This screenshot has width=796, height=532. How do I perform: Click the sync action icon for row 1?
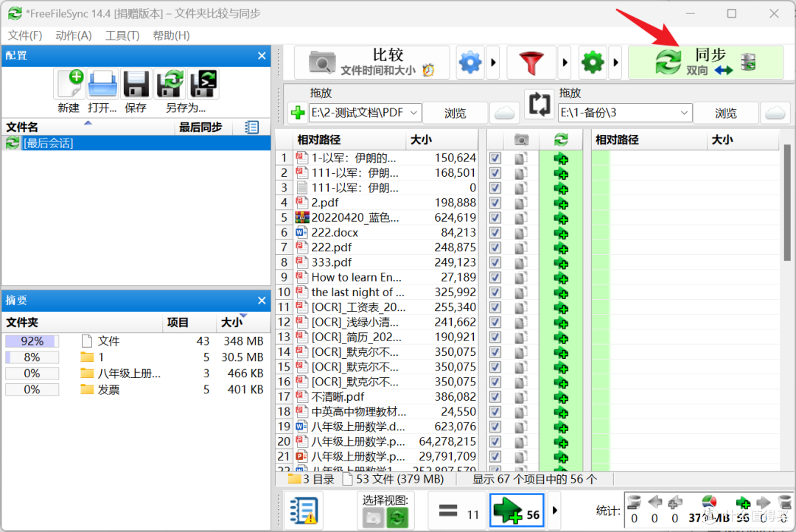[x=561, y=159]
